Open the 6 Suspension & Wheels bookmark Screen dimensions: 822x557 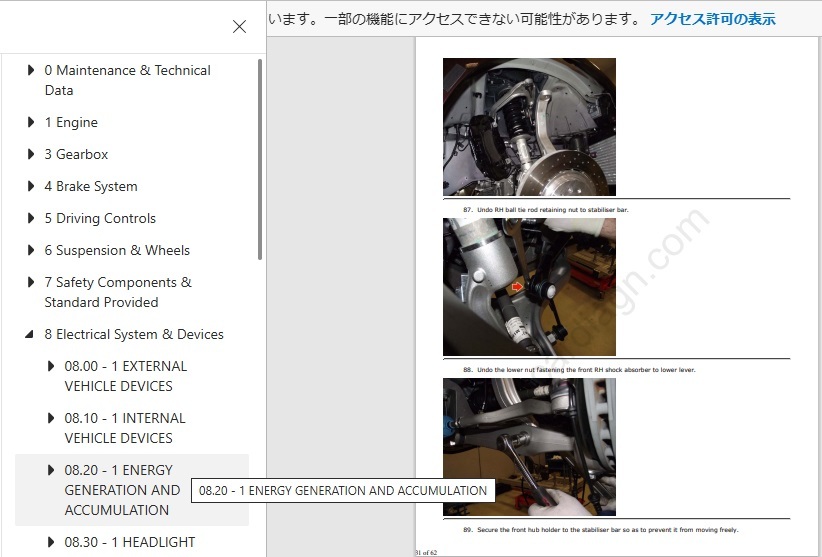tap(117, 250)
